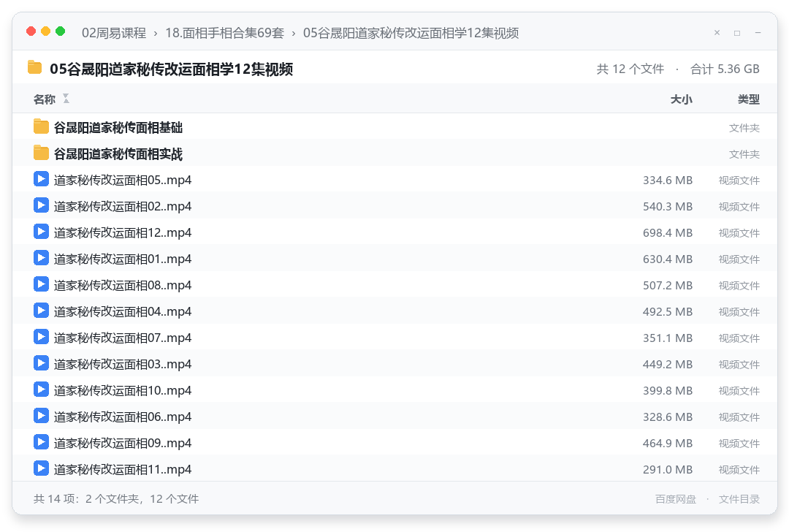Click the bold folder title 05谷晟阳道家秘传改运面相学12集视频

click(x=171, y=69)
